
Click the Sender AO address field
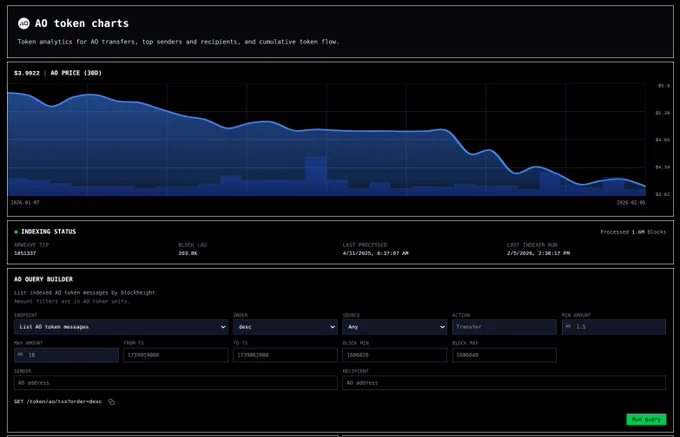click(176, 383)
